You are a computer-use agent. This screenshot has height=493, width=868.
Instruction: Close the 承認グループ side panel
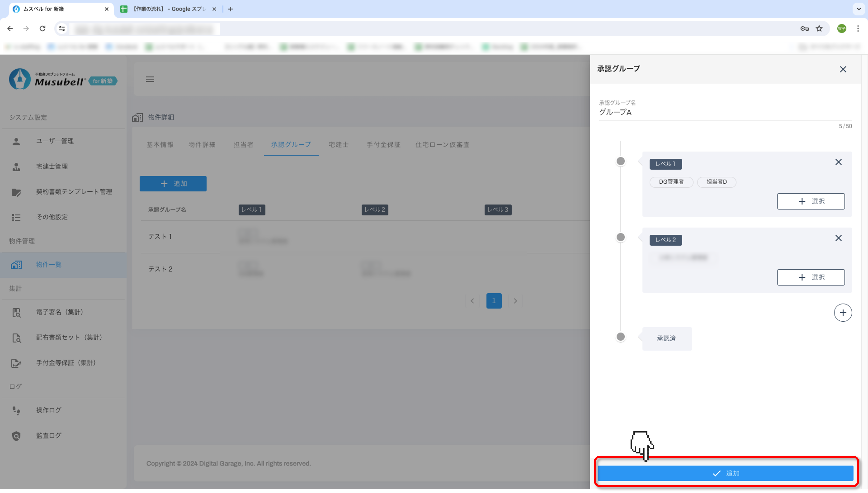pyautogui.click(x=843, y=69)
